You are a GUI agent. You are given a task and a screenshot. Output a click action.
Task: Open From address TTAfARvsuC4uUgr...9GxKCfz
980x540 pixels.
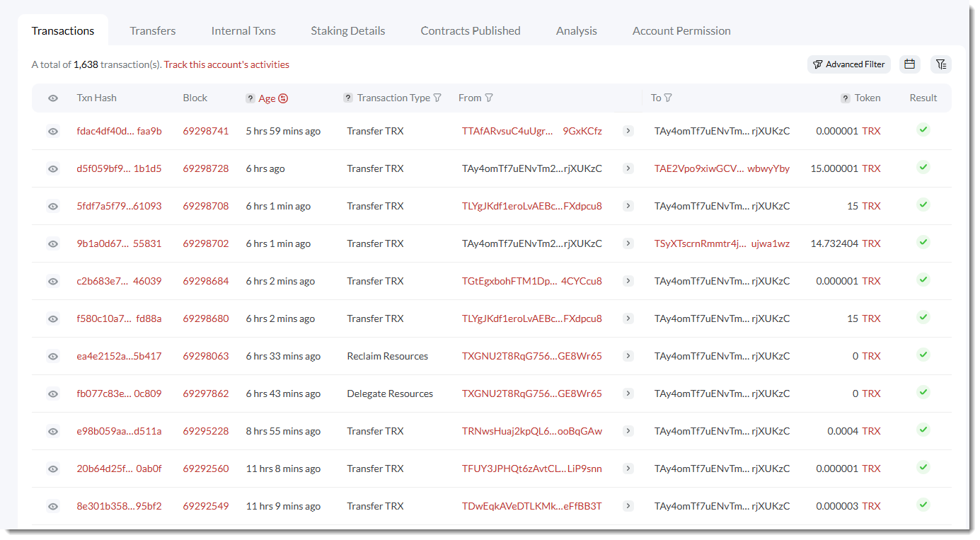tap(532, 131)
